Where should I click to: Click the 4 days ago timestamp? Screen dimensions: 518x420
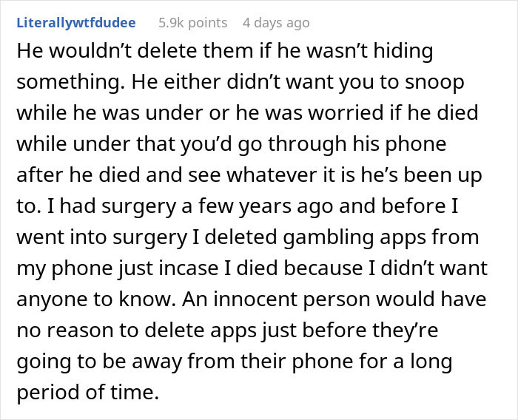[276, 23]
